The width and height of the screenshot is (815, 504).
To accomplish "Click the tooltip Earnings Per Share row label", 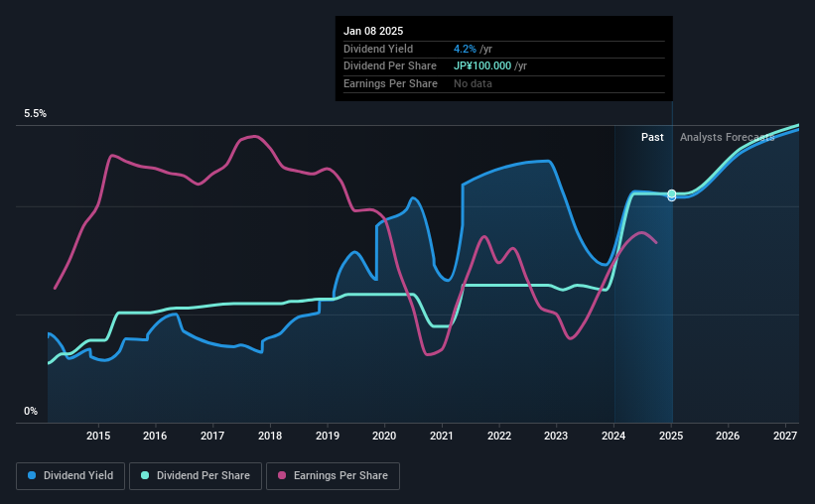I will 390,83.
